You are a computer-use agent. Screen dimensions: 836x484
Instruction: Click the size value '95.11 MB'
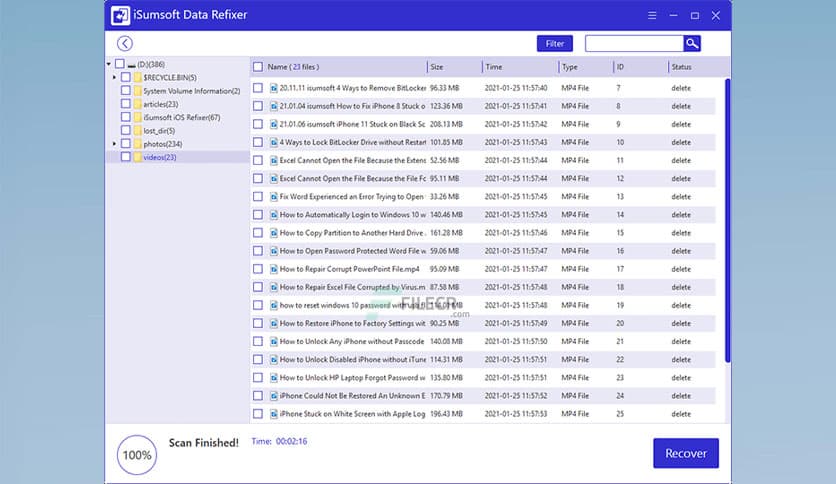[x=445, y=179]
